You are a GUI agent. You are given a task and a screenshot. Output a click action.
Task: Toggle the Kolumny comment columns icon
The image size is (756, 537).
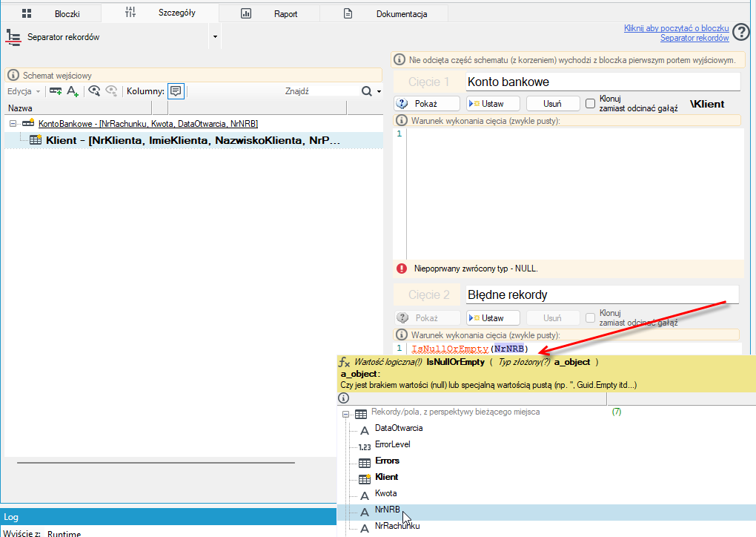tap(176, 90)
